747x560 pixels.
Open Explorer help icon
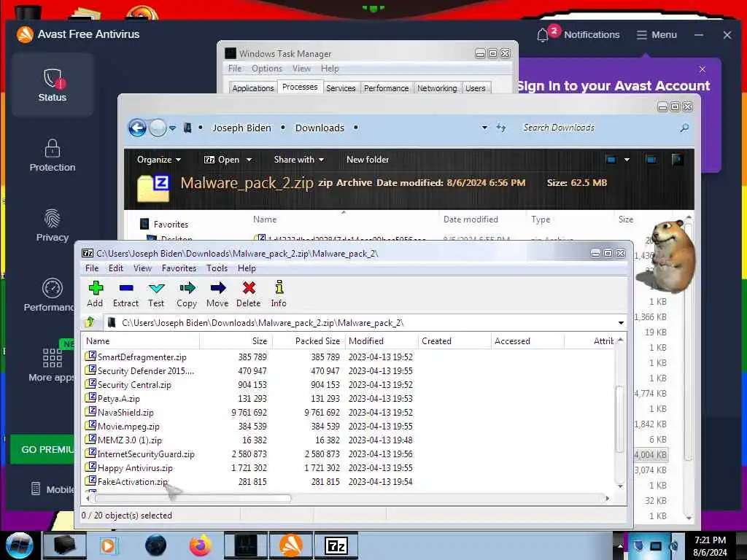677,160
